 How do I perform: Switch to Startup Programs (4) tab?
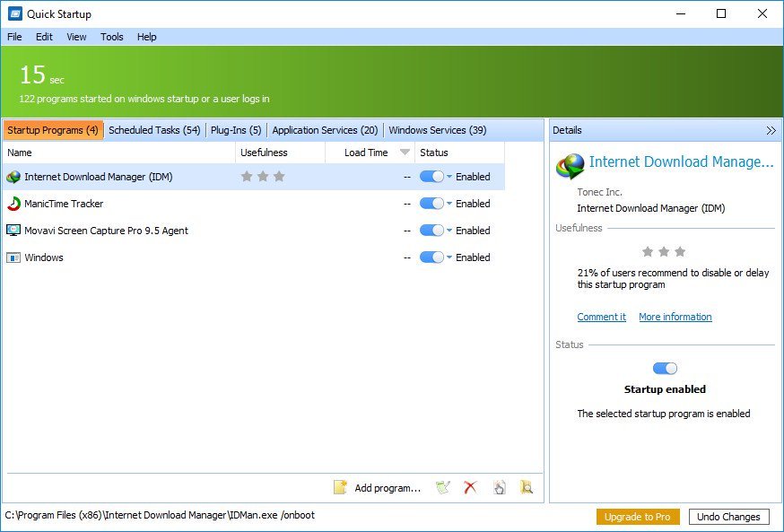pos(53,130)
